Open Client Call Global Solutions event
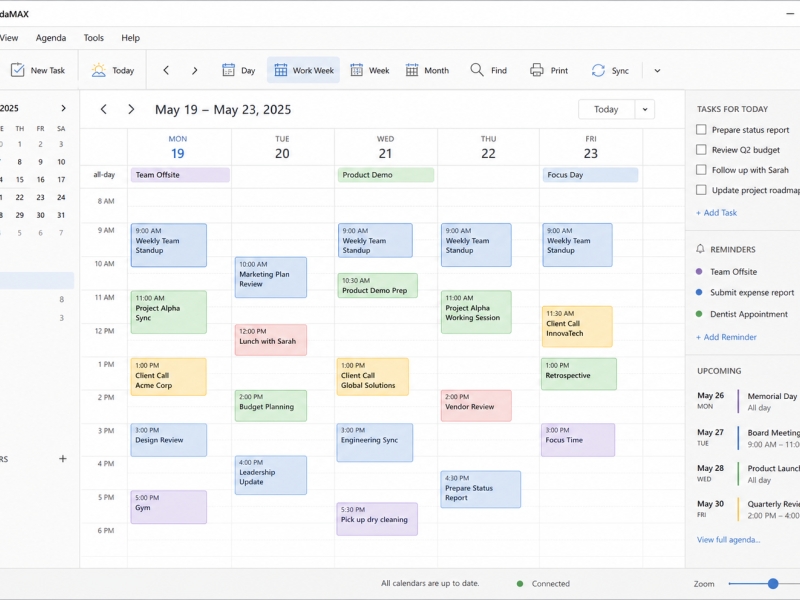This screenshot has height=600, width=800. tap(373, 377)
